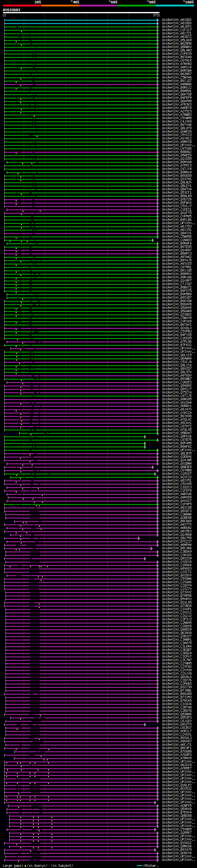Click the UniRef100_A7NVN3 label
Image resolution: width=197 pixels, height=868 pixels.
point(177,64)
